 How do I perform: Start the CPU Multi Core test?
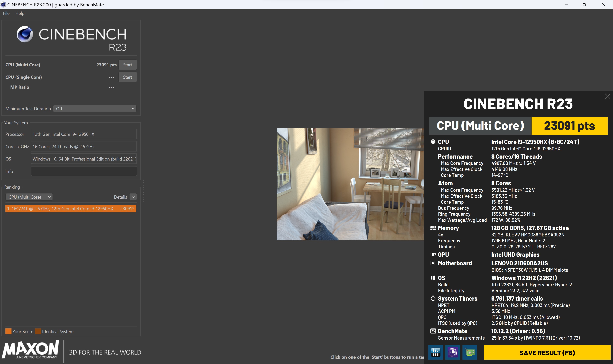(128, 65)
